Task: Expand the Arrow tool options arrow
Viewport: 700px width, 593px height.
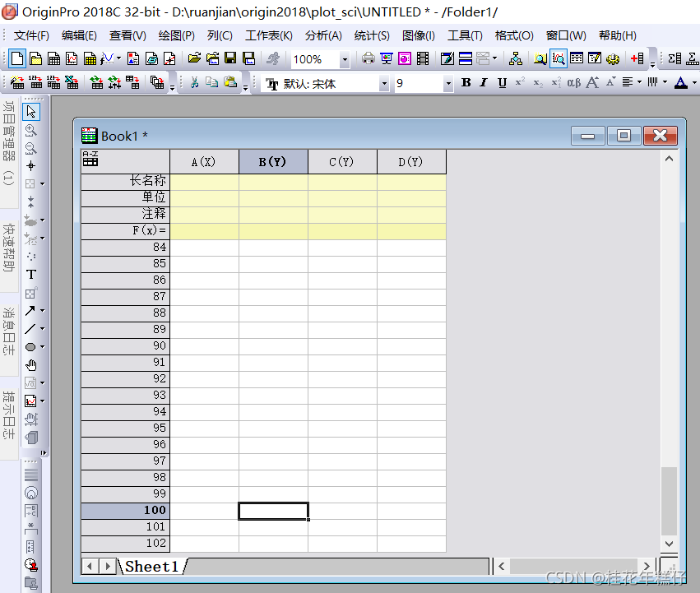Action: point(43,310)
